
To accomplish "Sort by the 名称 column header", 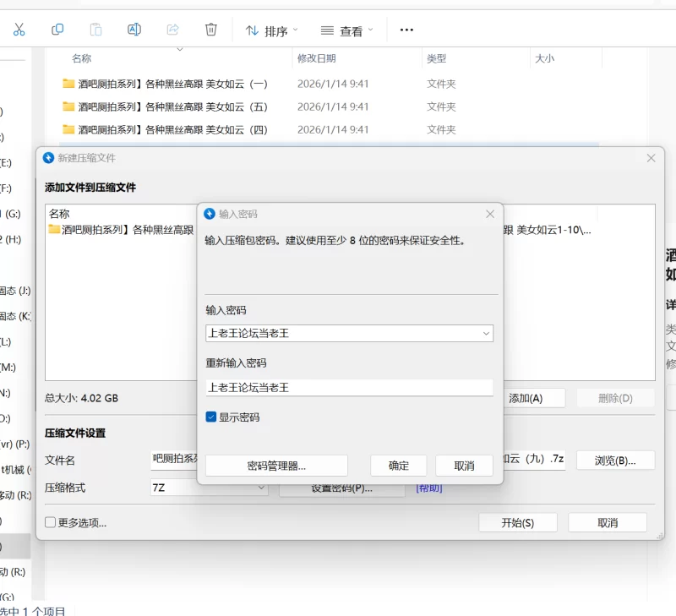I will coord(81,58).
